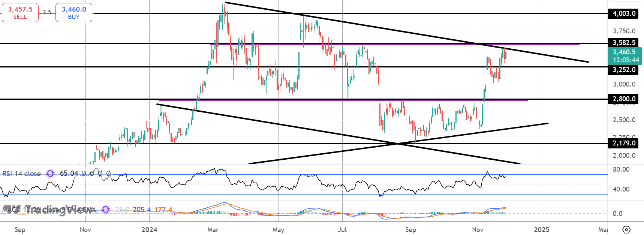Image resolution: width=644 pixels, height=235 pixels.
Task: Select the 3,252.0 horizontal line label
Action: (x=624, y=70)
